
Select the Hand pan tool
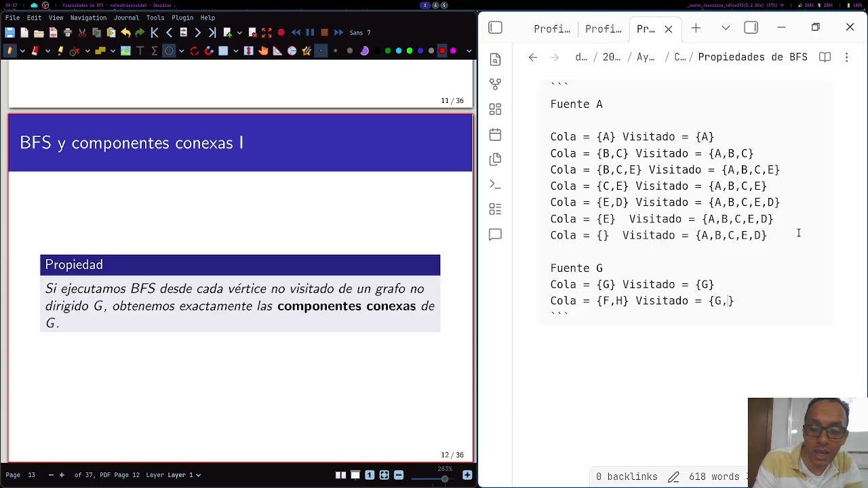(x=263, y=51)
